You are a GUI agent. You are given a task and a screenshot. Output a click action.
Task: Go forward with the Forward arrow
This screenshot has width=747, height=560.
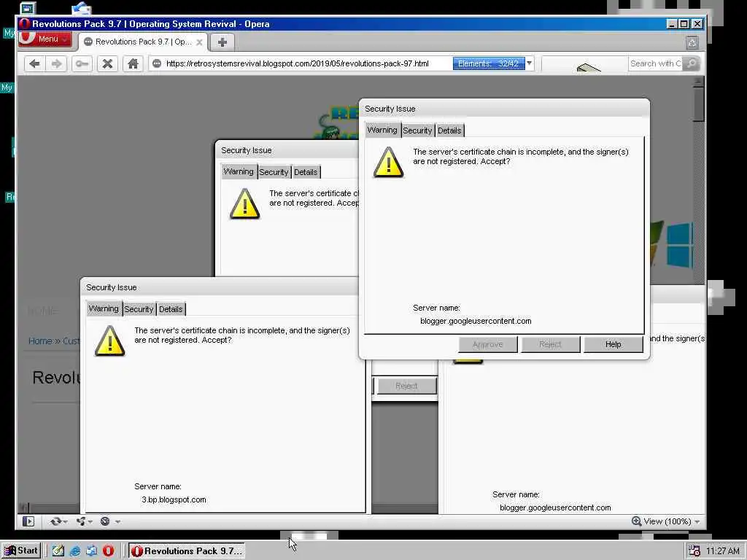(x=57, y=63)
